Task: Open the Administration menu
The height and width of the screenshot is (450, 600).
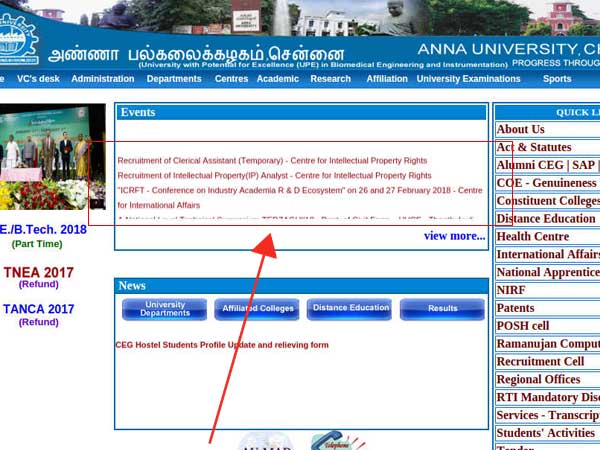Action: 103,79
